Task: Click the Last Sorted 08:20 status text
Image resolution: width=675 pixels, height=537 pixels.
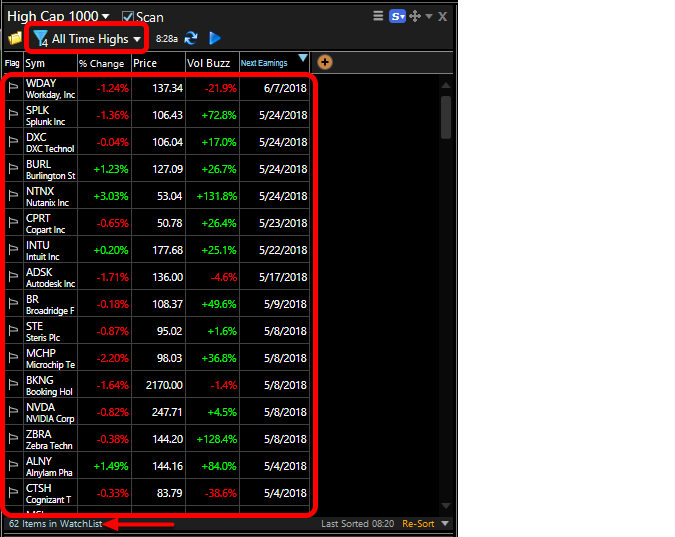Action: click(357, 524)
